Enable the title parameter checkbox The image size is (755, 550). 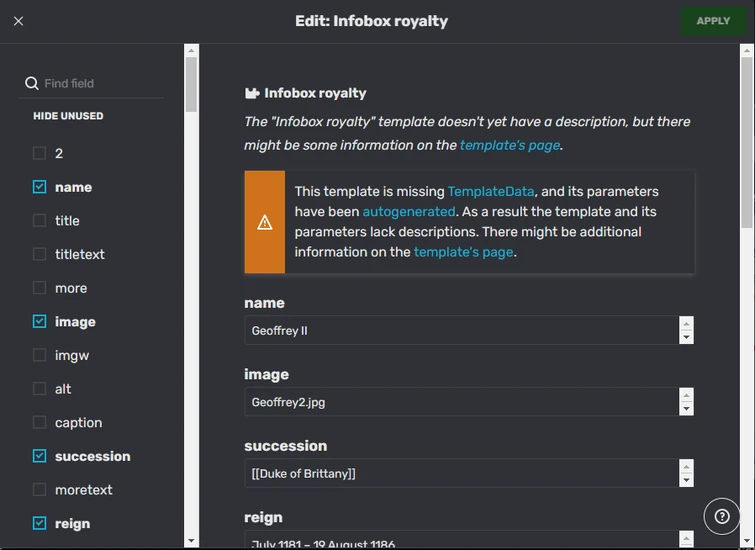coord(40,221)
